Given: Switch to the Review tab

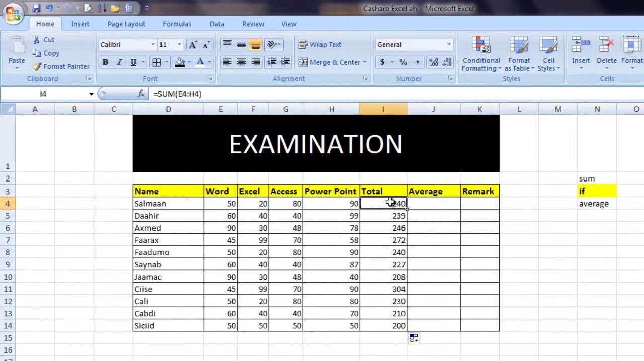Looking at the screenshot, I should 253,24.
